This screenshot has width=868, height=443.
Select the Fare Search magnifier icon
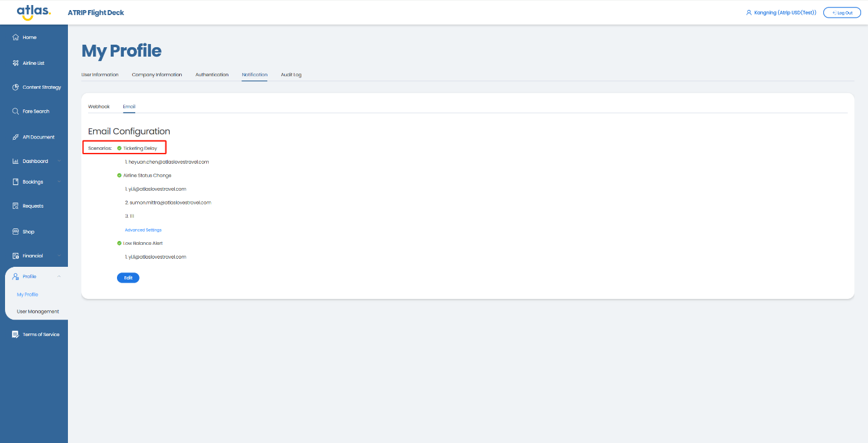click(16, 111)
